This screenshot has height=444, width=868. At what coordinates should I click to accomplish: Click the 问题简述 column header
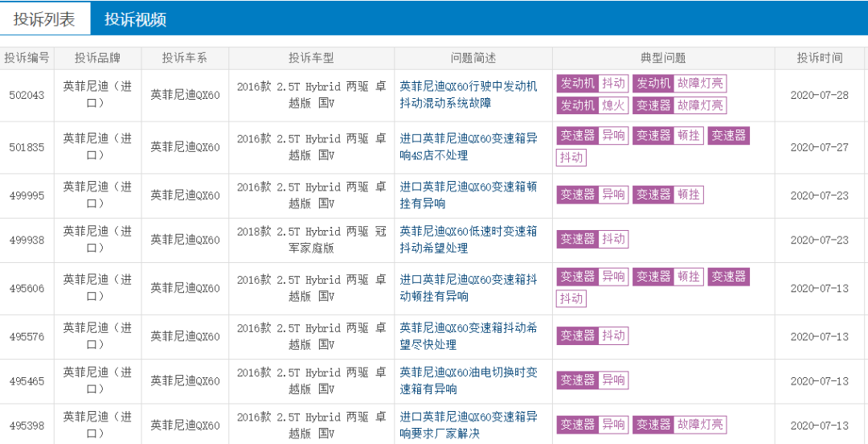(x=473, y=58)
